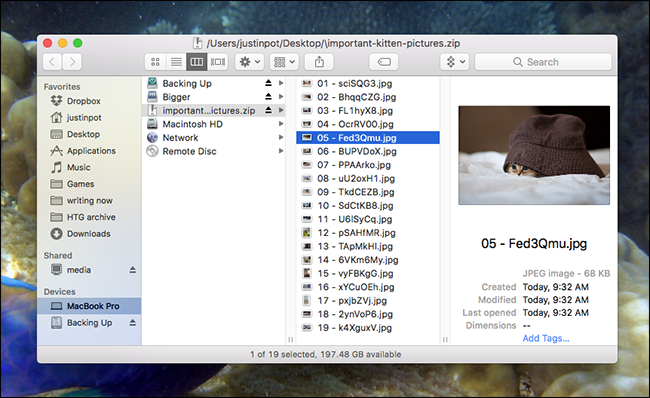Click the file column resize handle
650x398 pixels.
[445, 340]
